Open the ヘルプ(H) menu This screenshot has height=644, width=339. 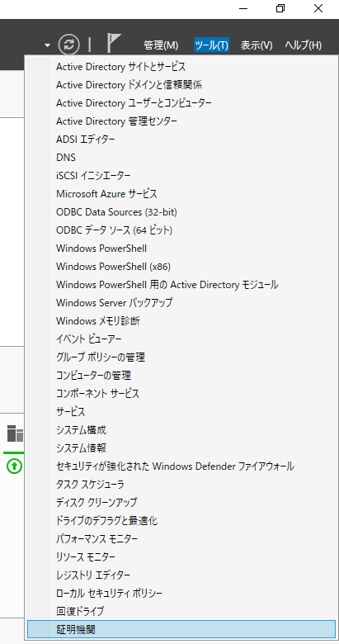pyautogui.click(x=304, y=45)
